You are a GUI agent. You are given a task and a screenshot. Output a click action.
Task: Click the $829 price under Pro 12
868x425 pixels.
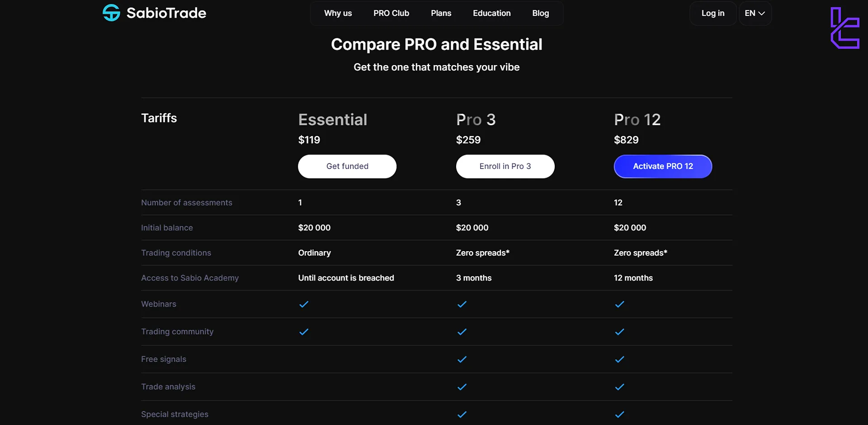tap(626, 140)
